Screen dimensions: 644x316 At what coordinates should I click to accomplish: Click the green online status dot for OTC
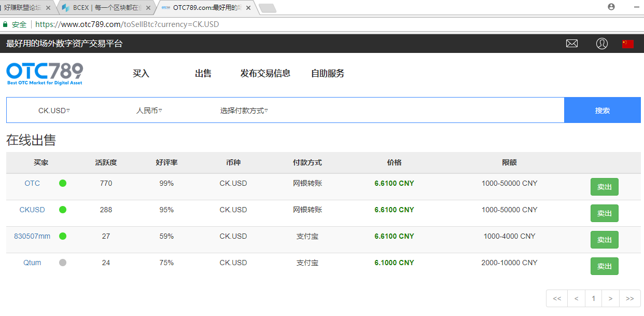63,183
